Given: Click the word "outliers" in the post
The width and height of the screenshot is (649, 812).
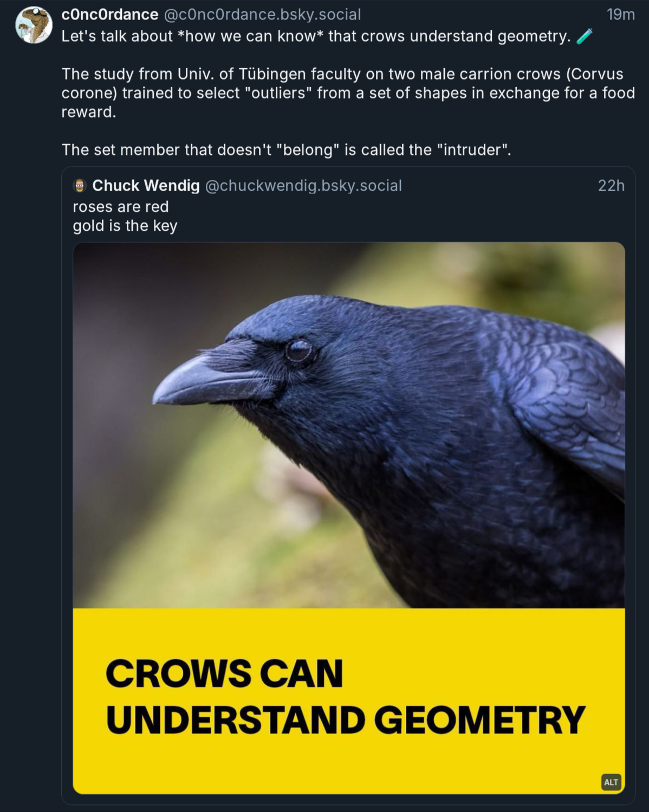Looking at the screenshot, I should click(278, 93).
